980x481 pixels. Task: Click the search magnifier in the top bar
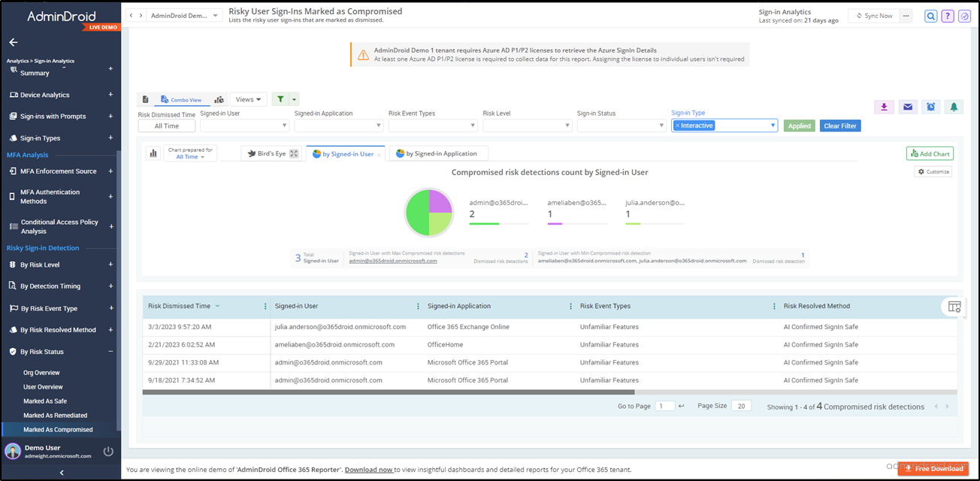pos(931,15)
